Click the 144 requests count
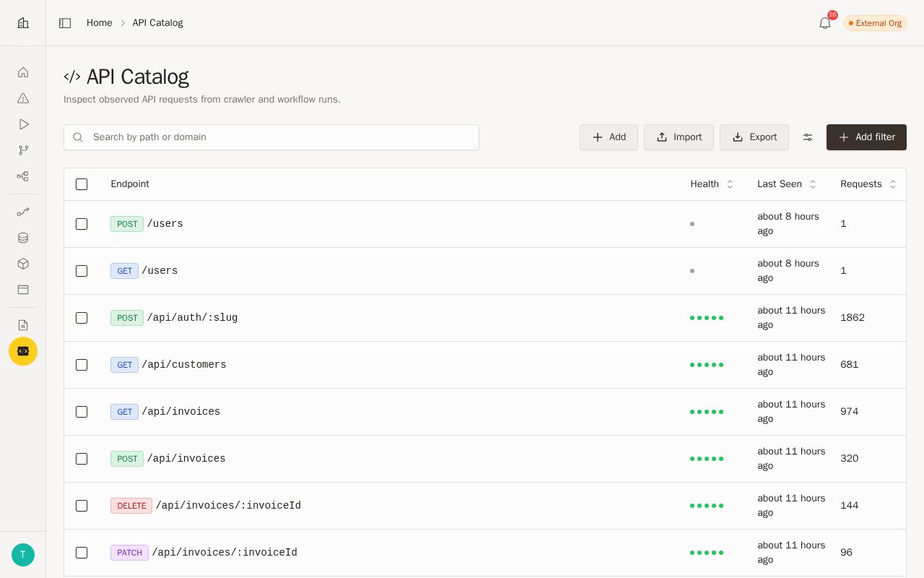This screenshot has width=924, height=578. pos(850,506)
